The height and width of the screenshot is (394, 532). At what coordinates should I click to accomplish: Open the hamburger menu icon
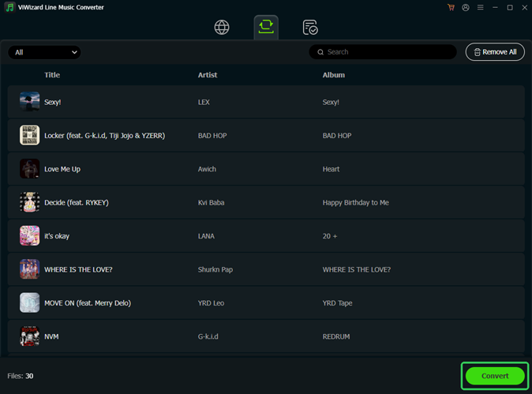coord(481,7)
